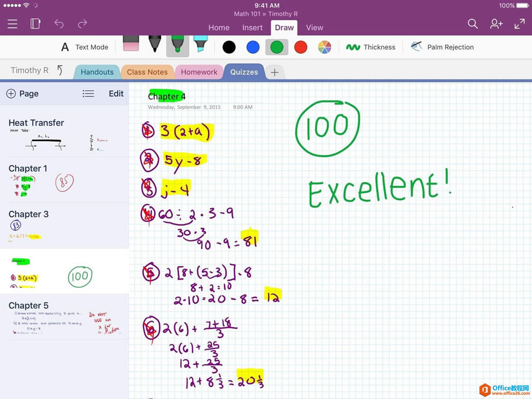Switch to the Insert ribbon tab
532x399 pixels.
pos(253,27)
